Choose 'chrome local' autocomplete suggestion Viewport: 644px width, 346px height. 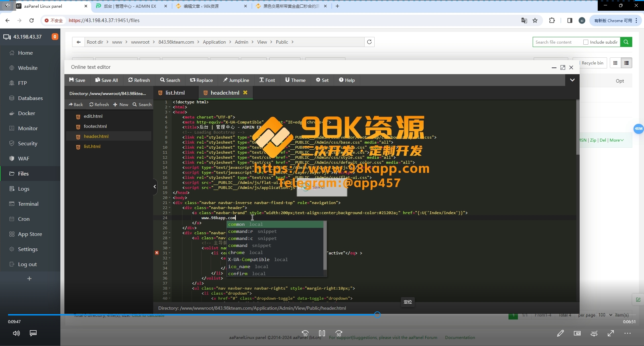[275, 252]
